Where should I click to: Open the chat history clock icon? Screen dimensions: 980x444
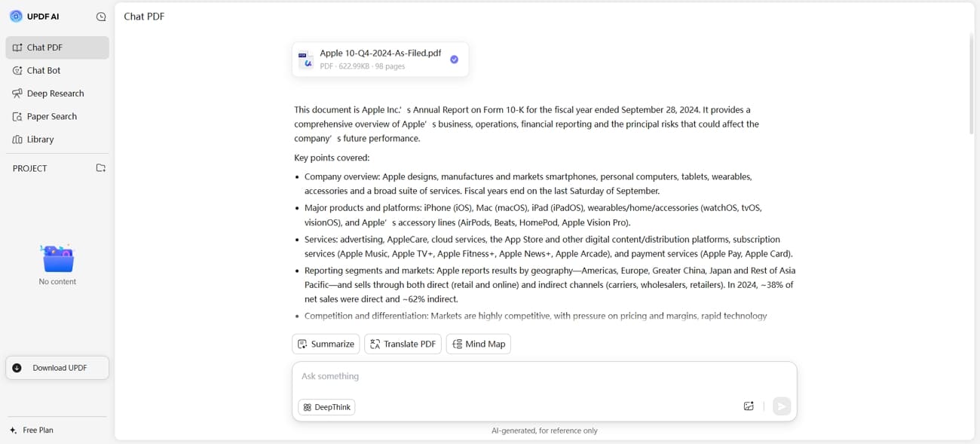point(101,17)
